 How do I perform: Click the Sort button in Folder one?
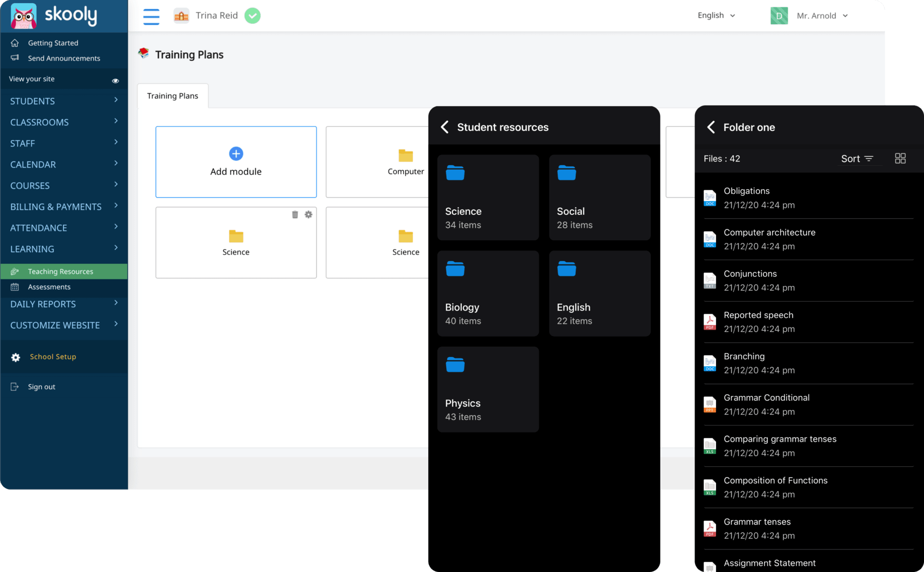[x=857, y=158]
